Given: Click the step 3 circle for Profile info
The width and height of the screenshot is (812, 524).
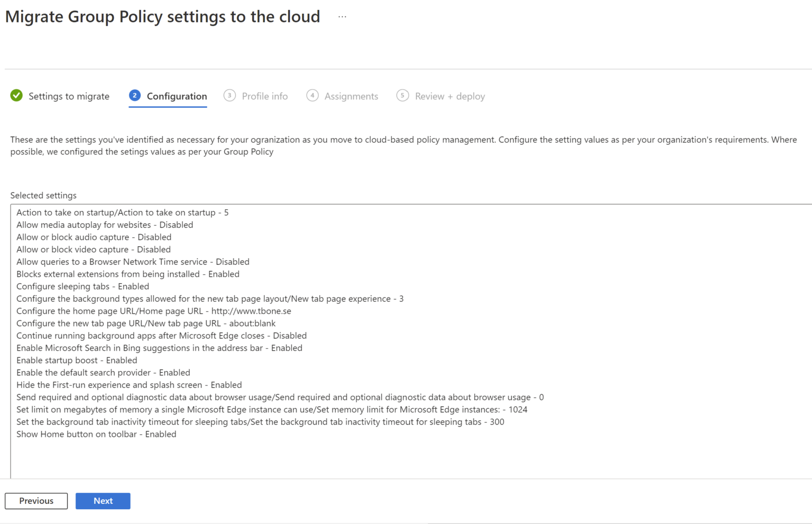Looking at the screenshot, I should (x=229, y=96).
